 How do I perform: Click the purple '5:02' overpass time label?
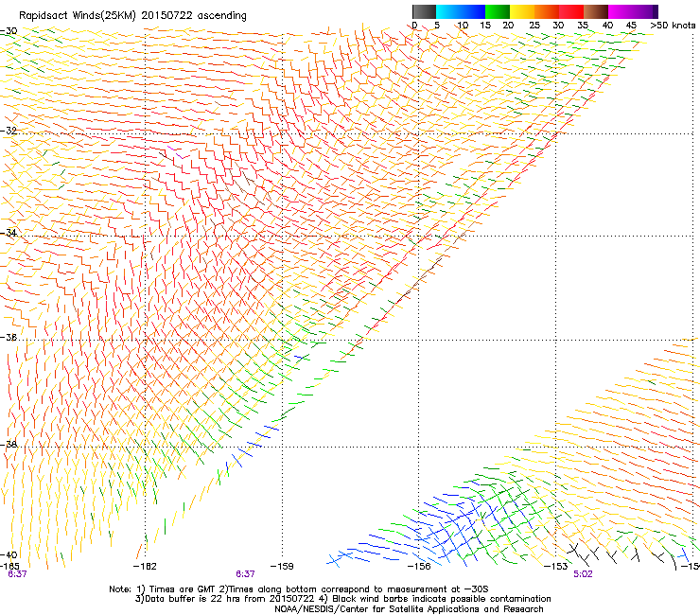coord(583,574)
